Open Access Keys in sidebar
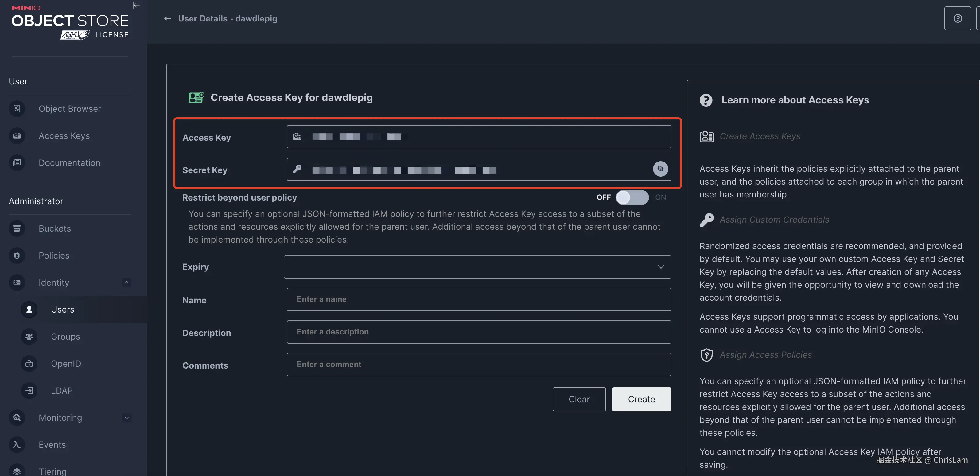The image size is (980, 476). (64, 136)
